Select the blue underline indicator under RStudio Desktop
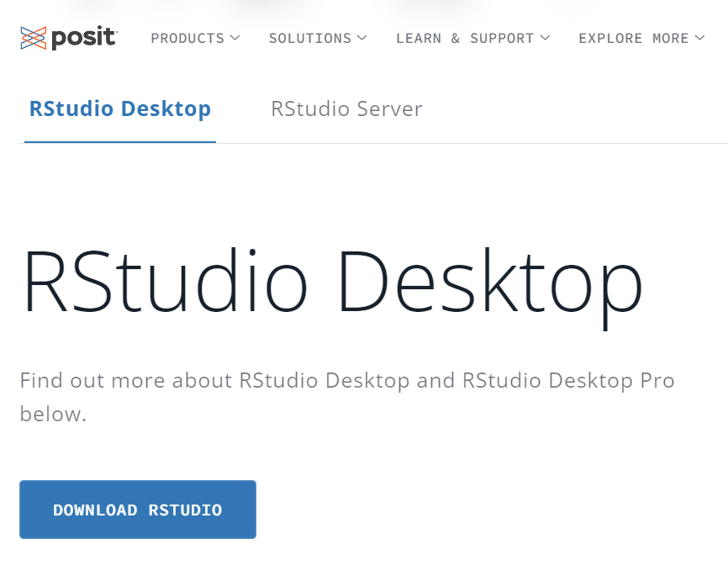 pos(119,142)
